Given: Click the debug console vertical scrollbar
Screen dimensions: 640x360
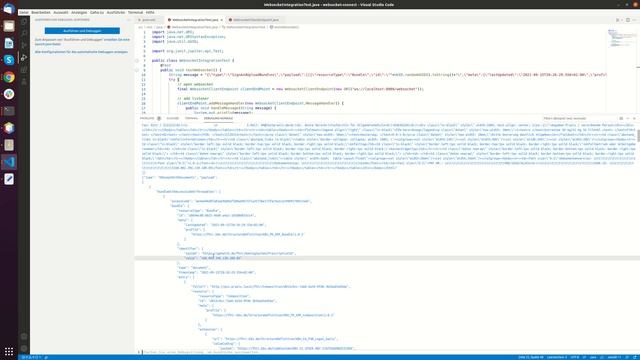Looking at the screenshot, I should coord(638,136).
